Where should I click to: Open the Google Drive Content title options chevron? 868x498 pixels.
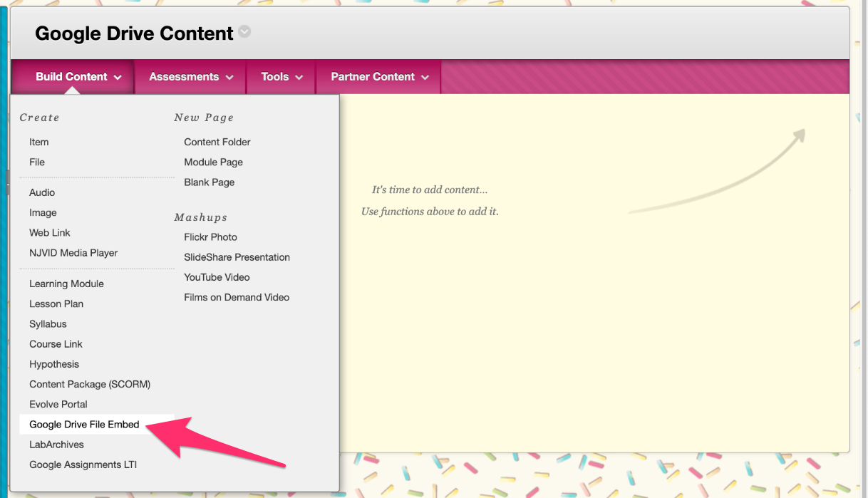pos(244,33)
